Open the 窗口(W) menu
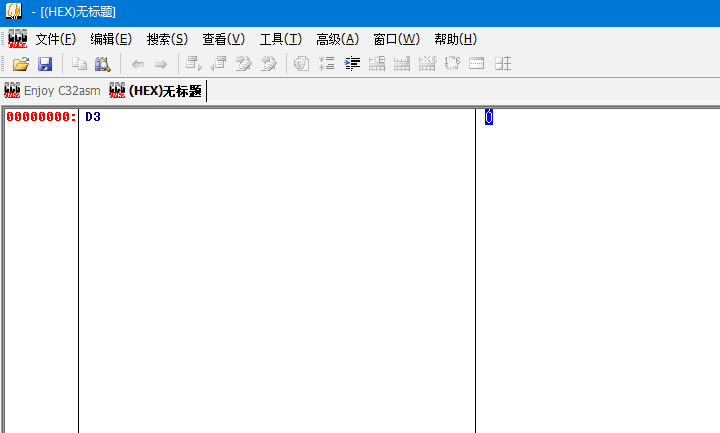Screen dimensions: 720x433 click(396, 39)
